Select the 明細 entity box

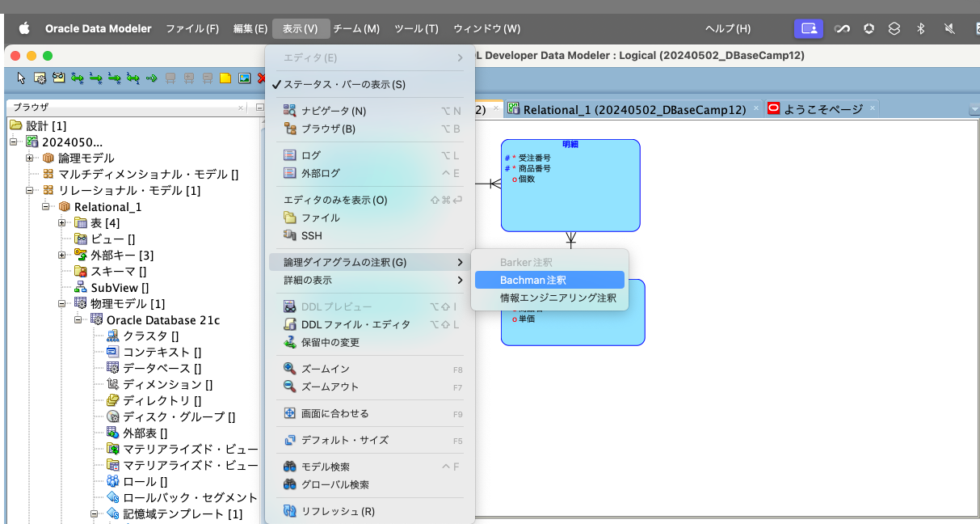coord(570,186)
